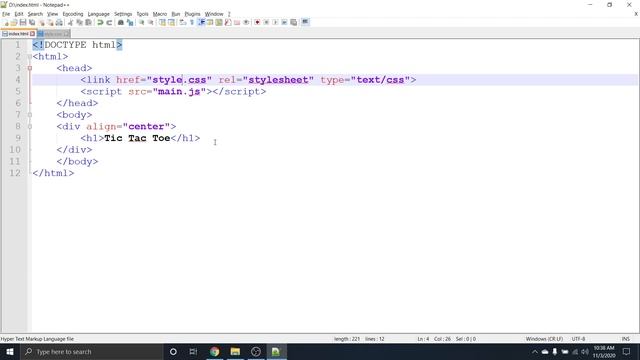Viewport: 640px width, 360px height.
Task: Open the Window menu
Action: pos(214,14)
